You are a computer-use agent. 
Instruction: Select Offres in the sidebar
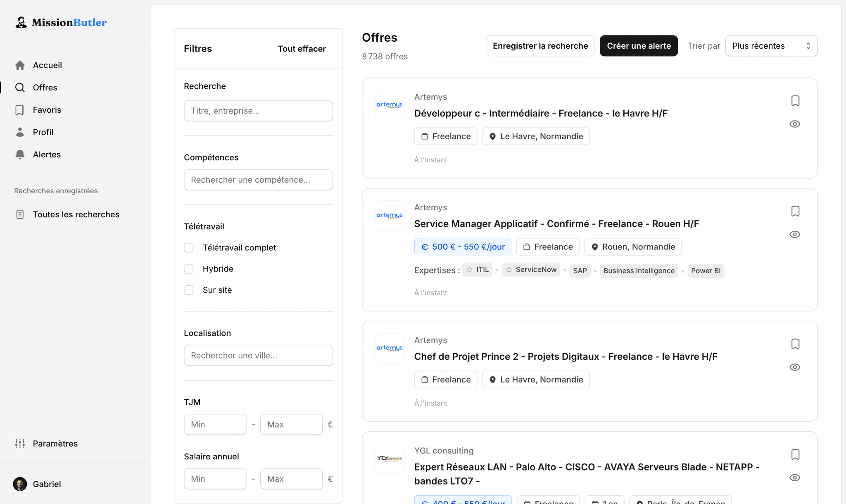click(45, 88)
